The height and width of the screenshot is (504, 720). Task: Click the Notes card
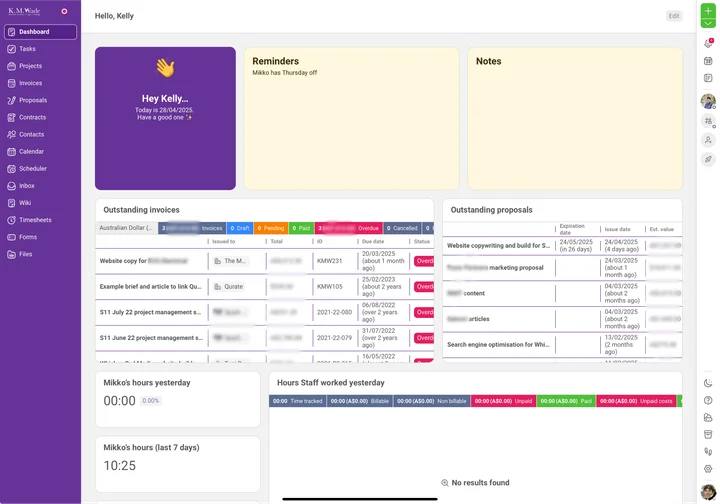point(575,118)
